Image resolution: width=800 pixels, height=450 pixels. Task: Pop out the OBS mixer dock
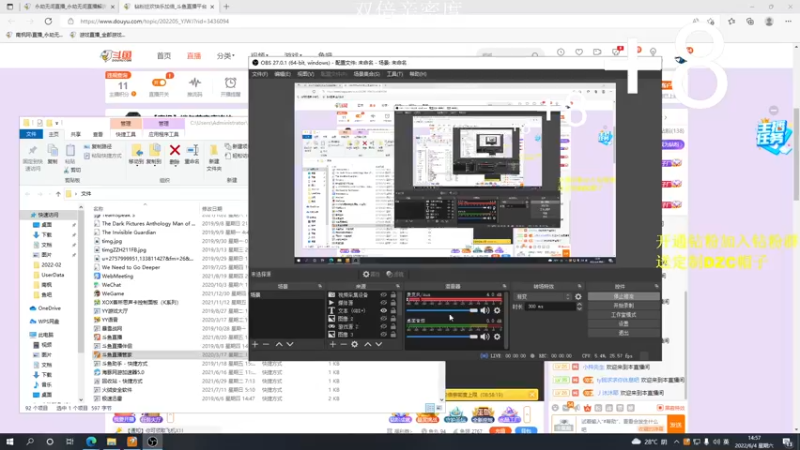tap(504, 286)
